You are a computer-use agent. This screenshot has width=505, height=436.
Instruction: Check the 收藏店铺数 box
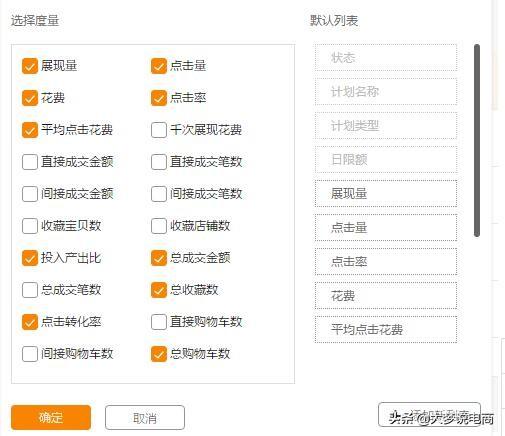click(x=159, y=226)
